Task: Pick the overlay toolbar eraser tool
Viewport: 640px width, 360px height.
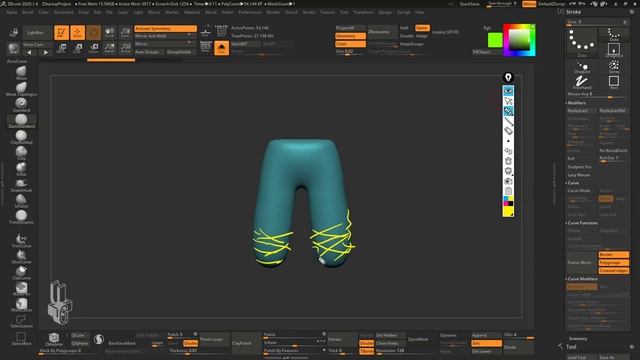Action: [x=508, y=131]
